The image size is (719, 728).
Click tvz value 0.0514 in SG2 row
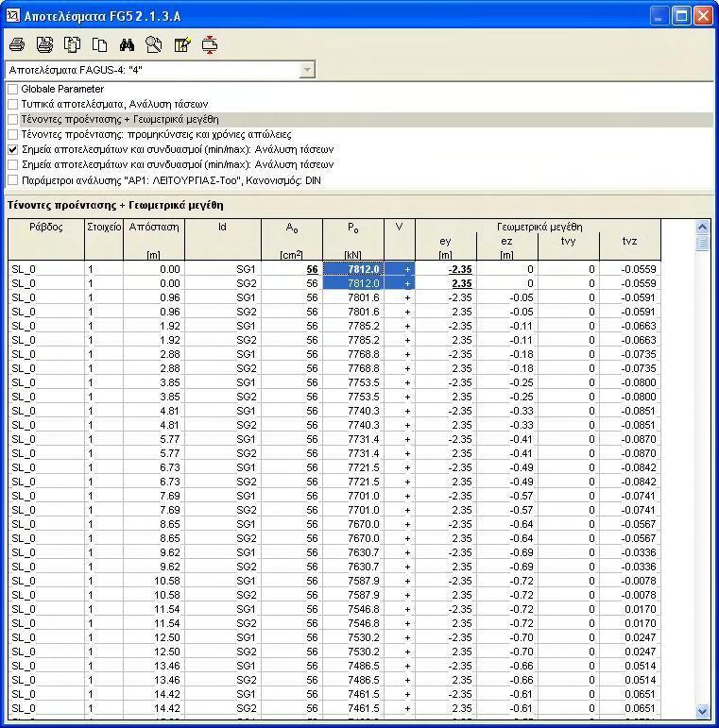point(640,680)
